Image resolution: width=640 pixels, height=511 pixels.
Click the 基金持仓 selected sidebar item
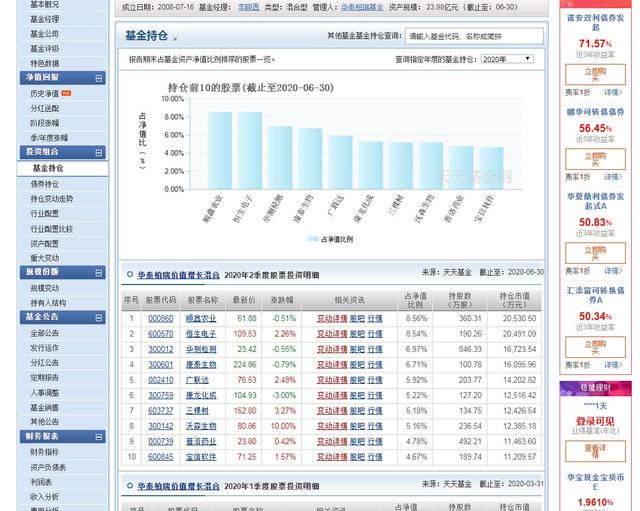(62, 168)
